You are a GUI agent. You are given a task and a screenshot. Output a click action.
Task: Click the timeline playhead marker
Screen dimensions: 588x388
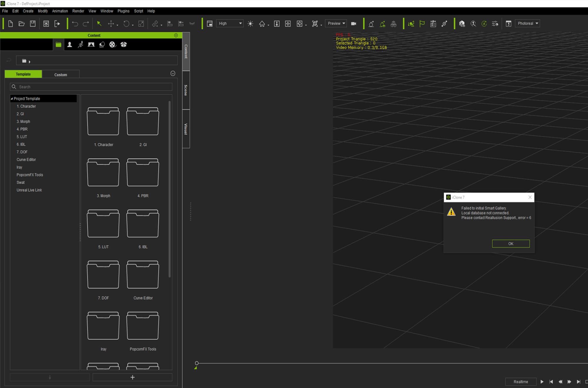pos(196,363)
